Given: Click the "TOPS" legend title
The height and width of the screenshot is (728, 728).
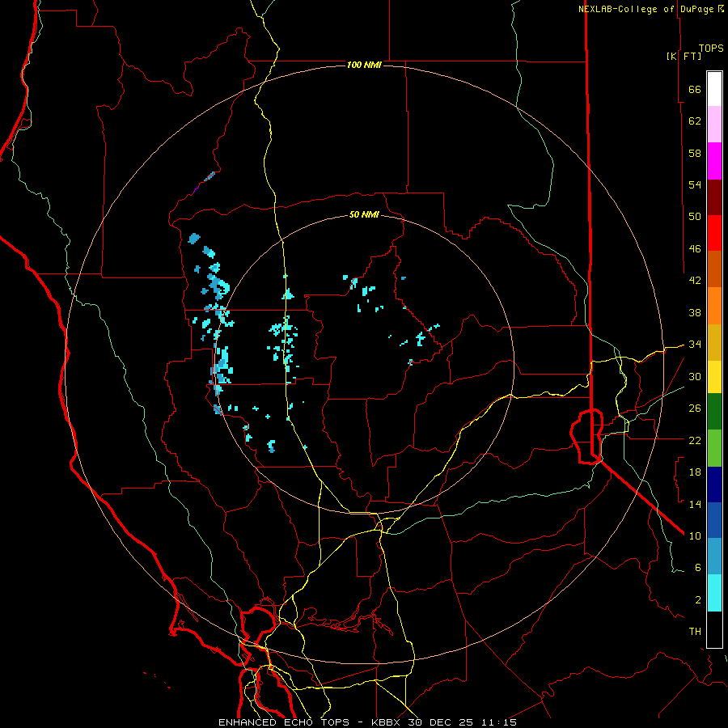Looking at the screenshot, I should pyautogui.click(x=711, y=48).
